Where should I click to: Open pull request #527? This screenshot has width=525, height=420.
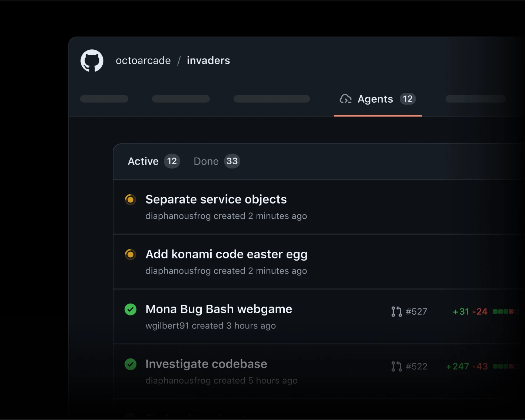(416, 311)
